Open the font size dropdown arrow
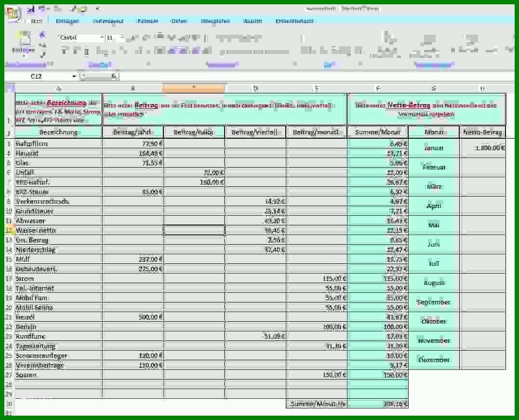 121,38
